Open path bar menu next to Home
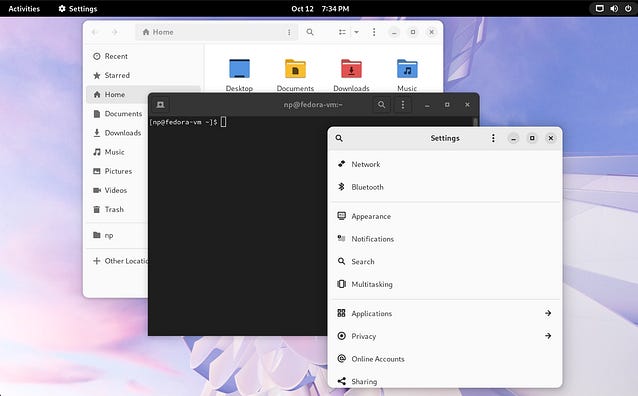The width and height of the screenshot is (638, 396). point(289,33)
